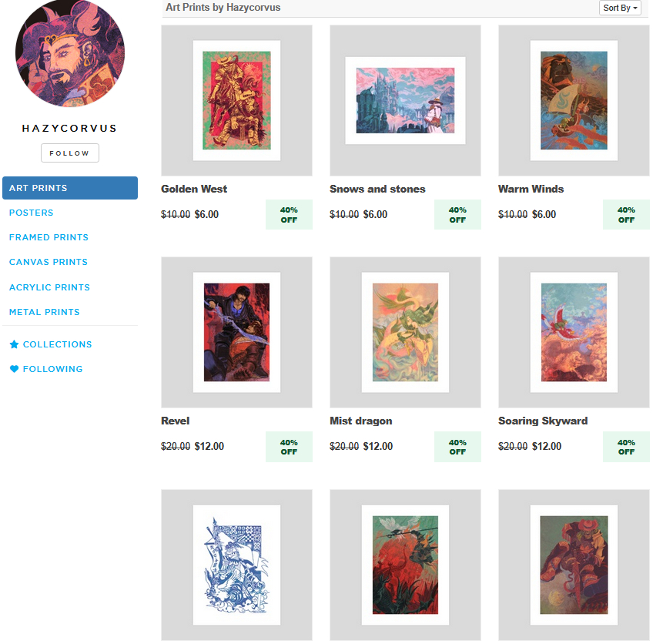The height and width of the screenshot is (644, 653).
Task: Go to Framed Prints category
Action: pyautogui.click(x=49, y=237)
